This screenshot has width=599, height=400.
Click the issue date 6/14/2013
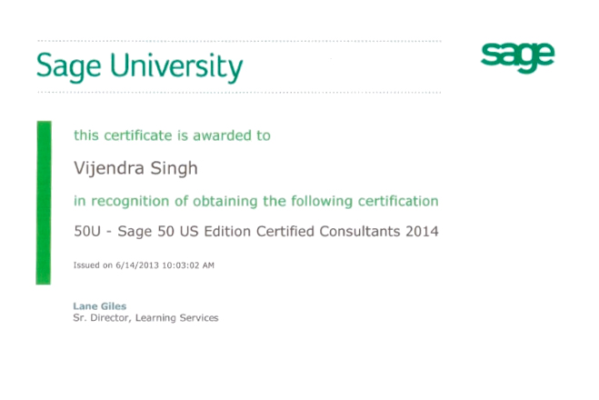[x=137, y=265]
